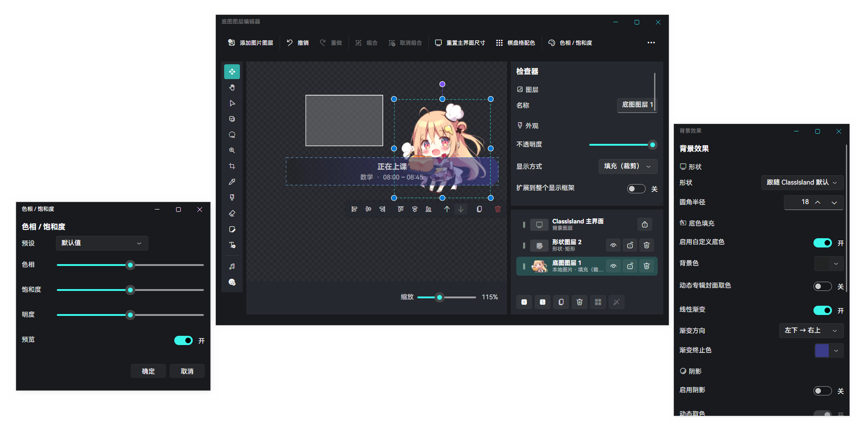This screenshot has height=432, width=868.
Task: Select the arrow pointer tool
Action: pos(232,103)
